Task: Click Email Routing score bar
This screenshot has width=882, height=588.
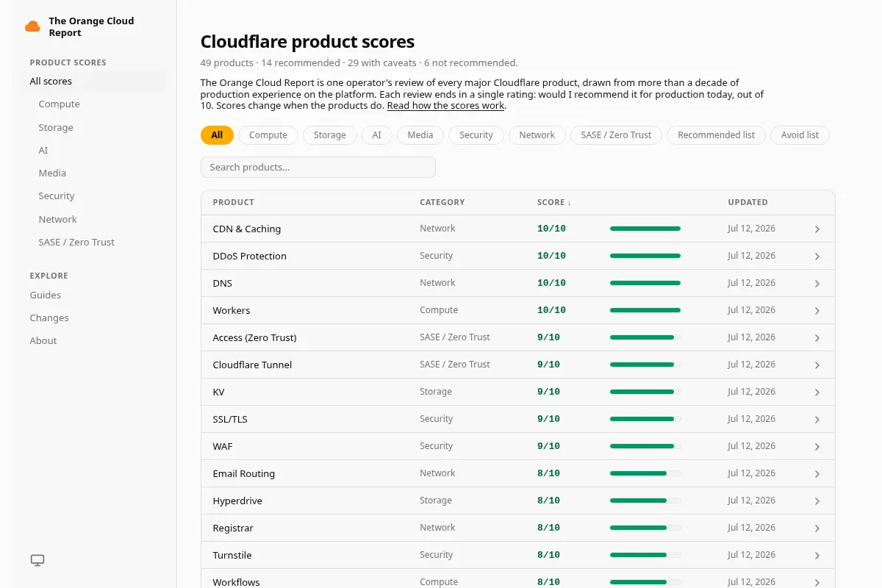Action: tap(645, 473)
